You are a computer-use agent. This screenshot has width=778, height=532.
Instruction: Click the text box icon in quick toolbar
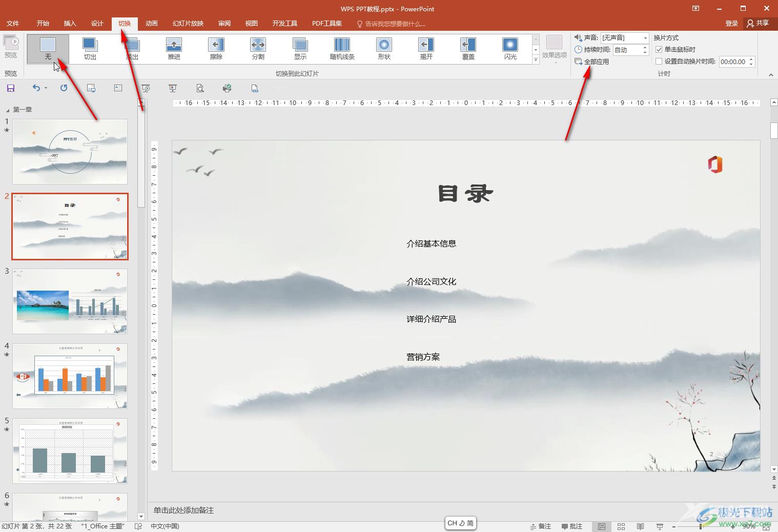click(118, 88)
